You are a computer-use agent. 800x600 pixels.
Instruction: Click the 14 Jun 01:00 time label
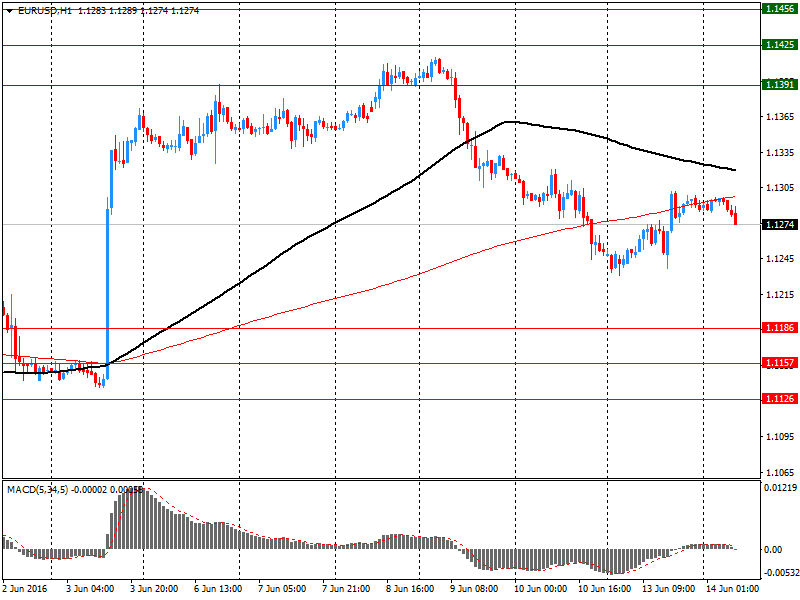pyautogui.click(x=733, y=589)
